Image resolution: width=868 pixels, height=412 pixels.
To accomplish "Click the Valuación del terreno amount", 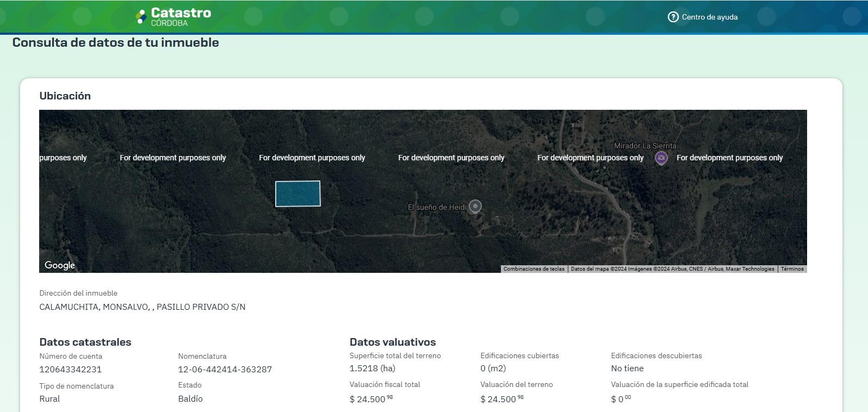I will click(502, 399).
